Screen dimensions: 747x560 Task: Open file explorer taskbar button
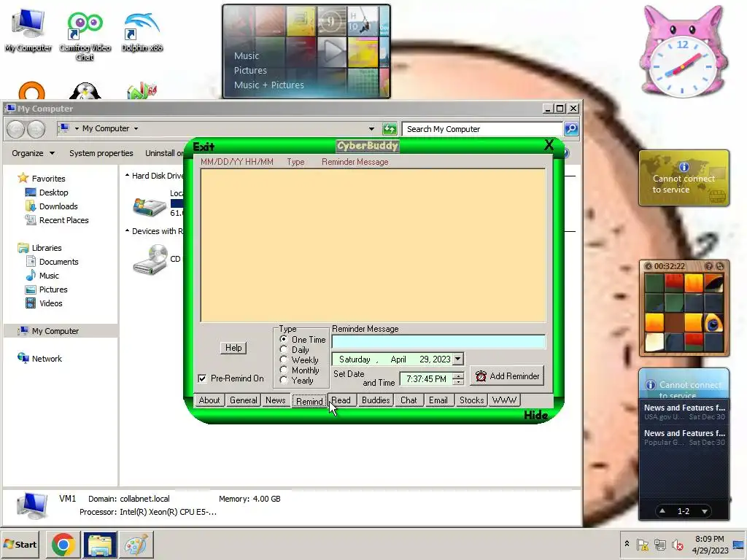(x=100, y=545)
